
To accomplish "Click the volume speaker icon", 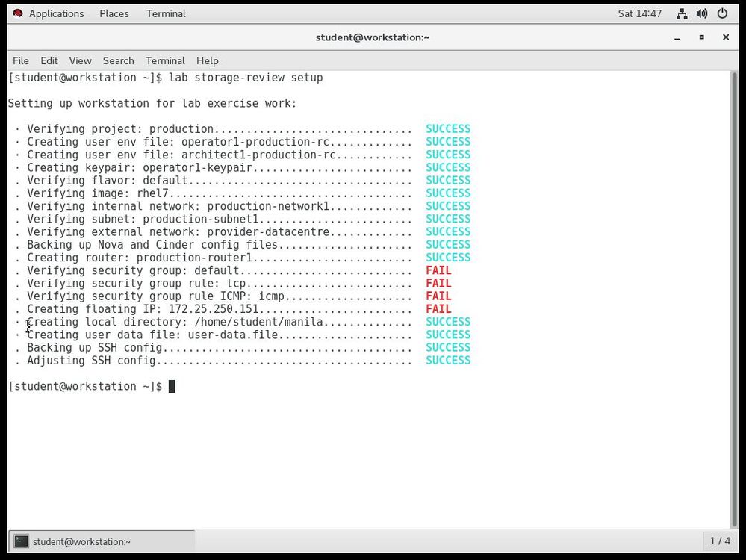I will [702, 13].
